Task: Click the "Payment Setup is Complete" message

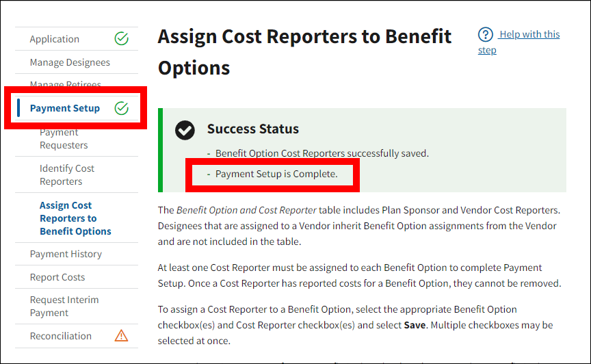Action: 276,174
